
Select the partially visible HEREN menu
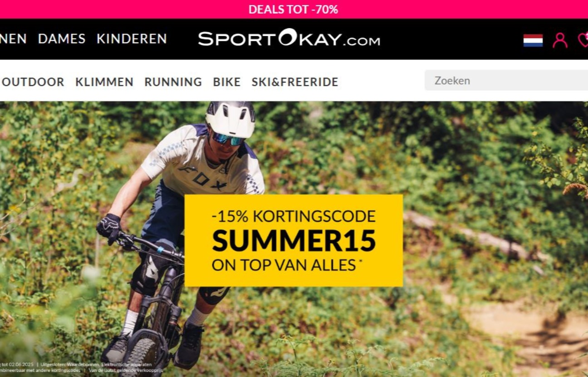(x=13, y=39)
